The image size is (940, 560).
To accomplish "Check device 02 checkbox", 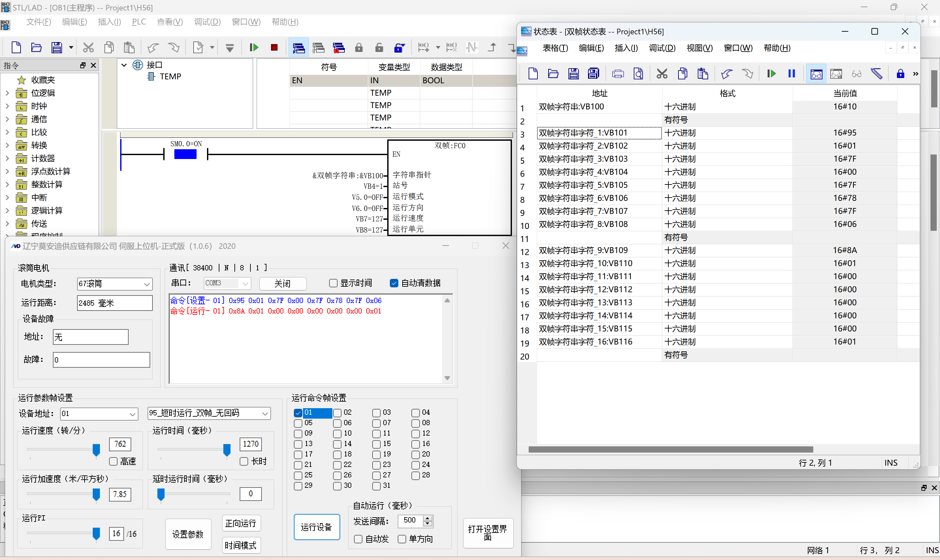I will click(337, 413).
